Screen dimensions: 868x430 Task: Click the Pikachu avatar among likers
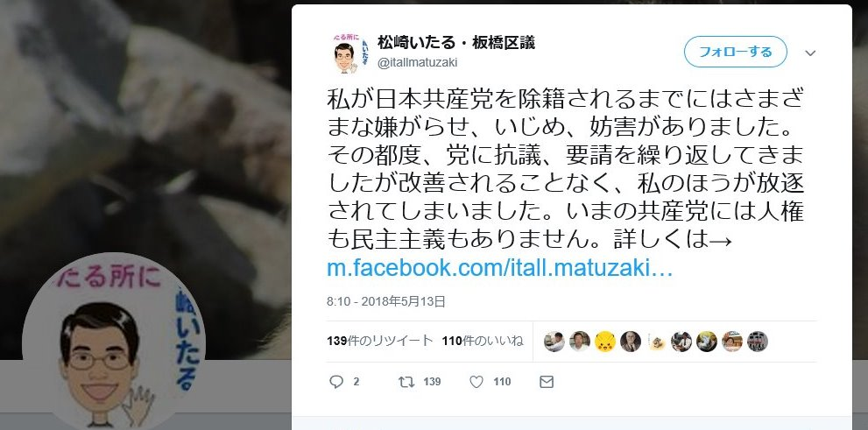tap(605, 342)
